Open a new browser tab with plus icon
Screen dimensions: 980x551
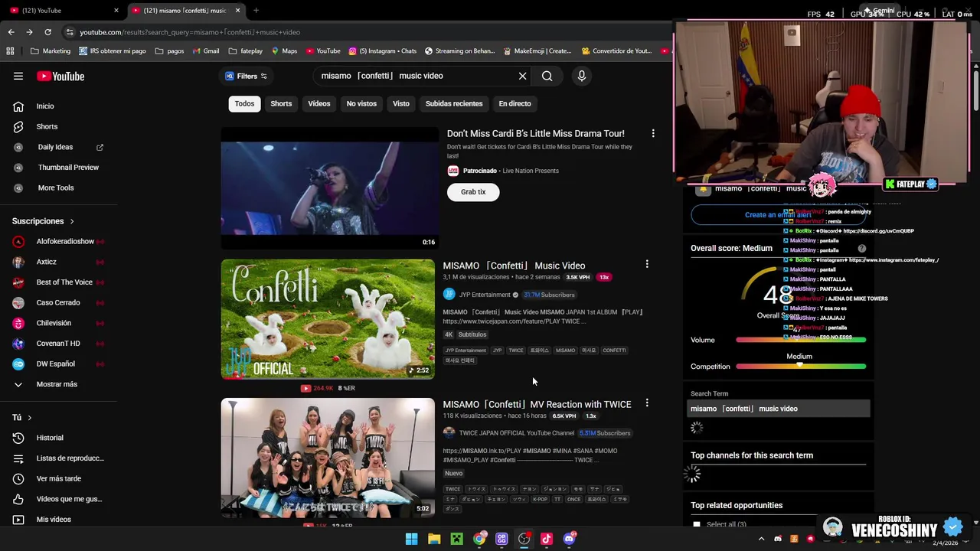[256, 10]
